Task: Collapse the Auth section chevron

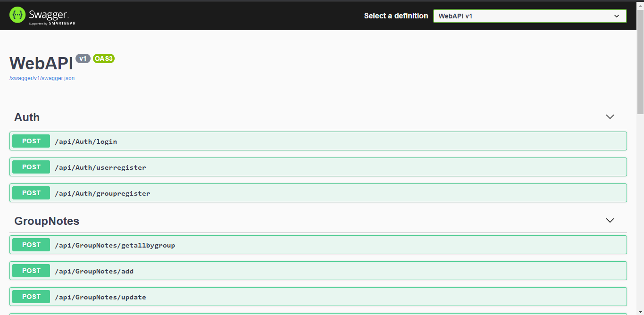Action: tap(610, 116)
